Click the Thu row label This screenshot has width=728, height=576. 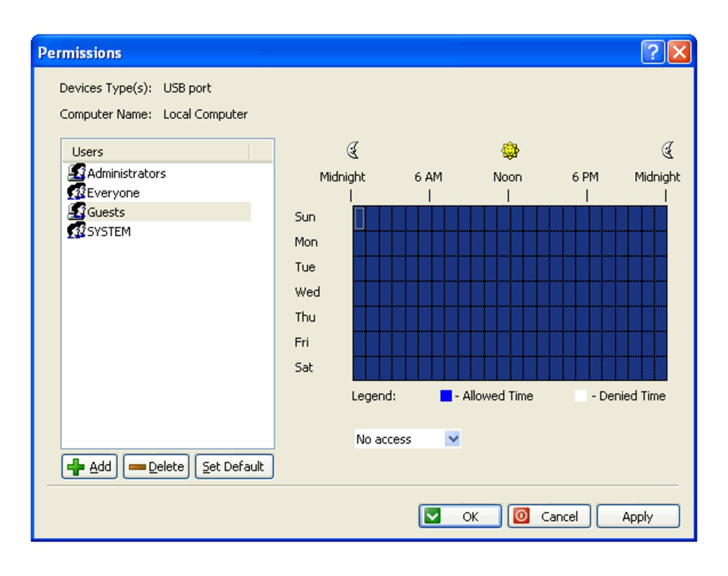305,317
